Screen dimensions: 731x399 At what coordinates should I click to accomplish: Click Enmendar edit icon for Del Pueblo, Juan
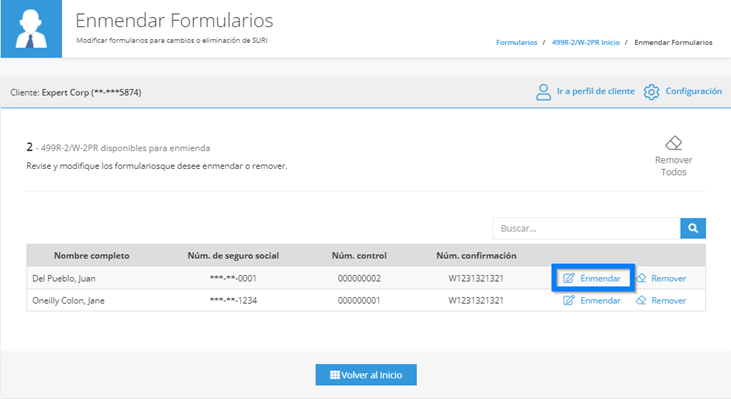[x=569, y=278]
